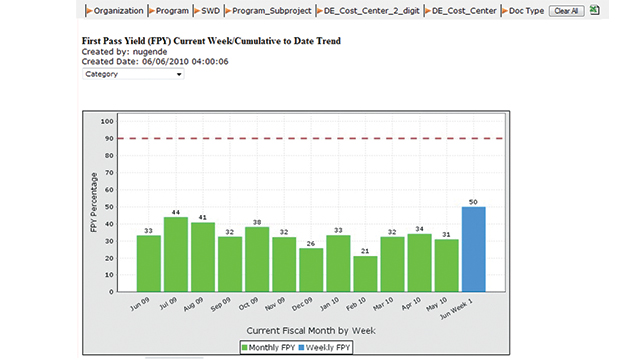The image size is (640, 360).
Task: Open the SWD filter
Action: [207, 11]
